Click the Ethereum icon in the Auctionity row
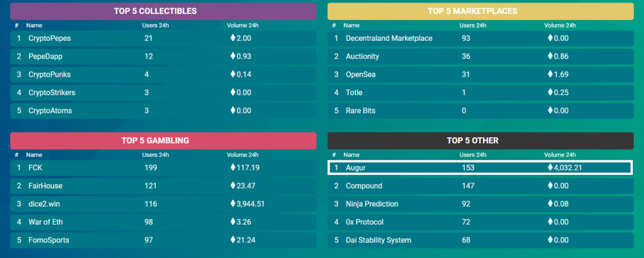The image size is (644, 258). [550, 57]
